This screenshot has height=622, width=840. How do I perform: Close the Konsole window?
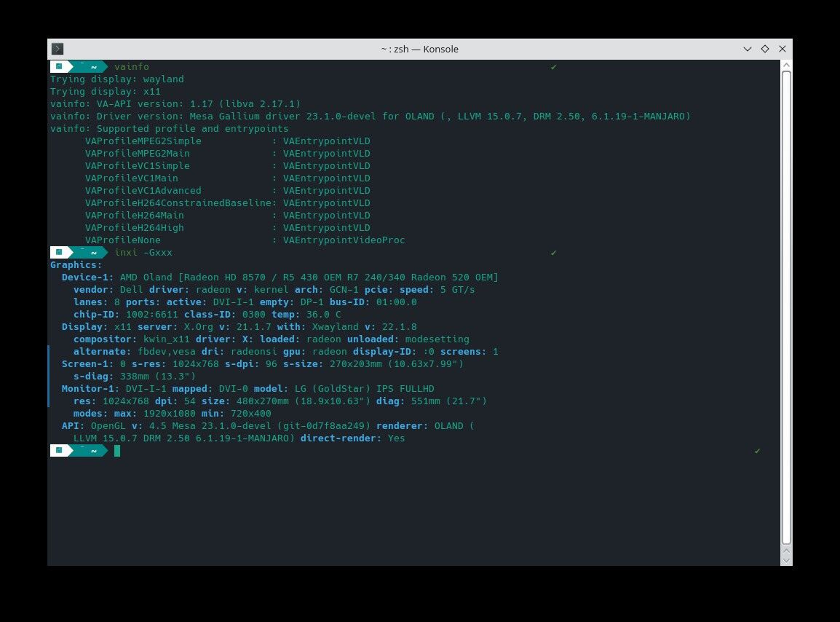point(782,49)
